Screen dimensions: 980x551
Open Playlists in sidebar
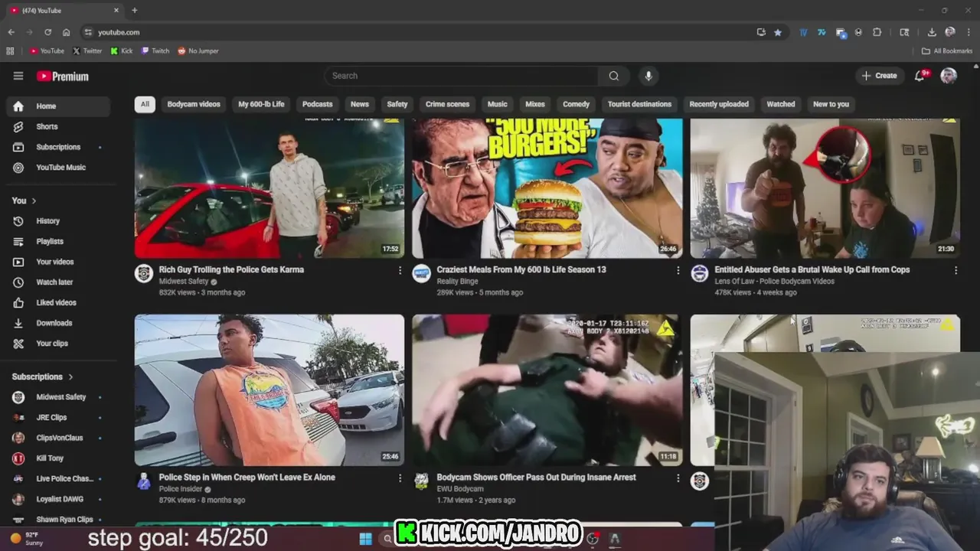58,241
